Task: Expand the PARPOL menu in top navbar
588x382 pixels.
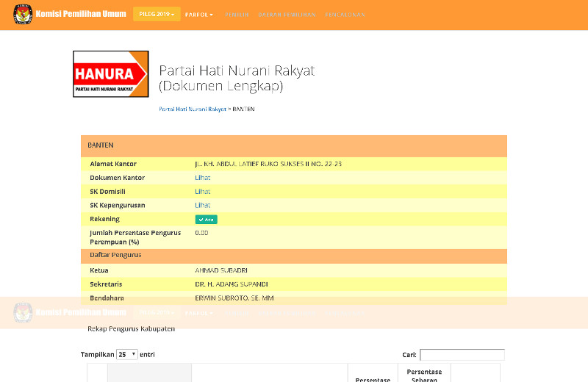Action: coord(198,15)
